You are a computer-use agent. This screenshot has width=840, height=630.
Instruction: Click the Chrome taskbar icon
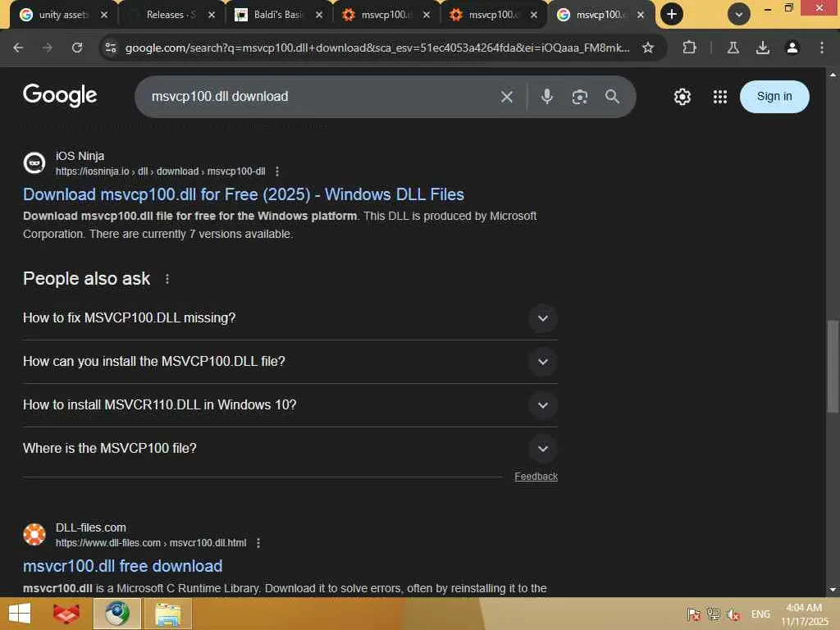click(x=117, y=614)
